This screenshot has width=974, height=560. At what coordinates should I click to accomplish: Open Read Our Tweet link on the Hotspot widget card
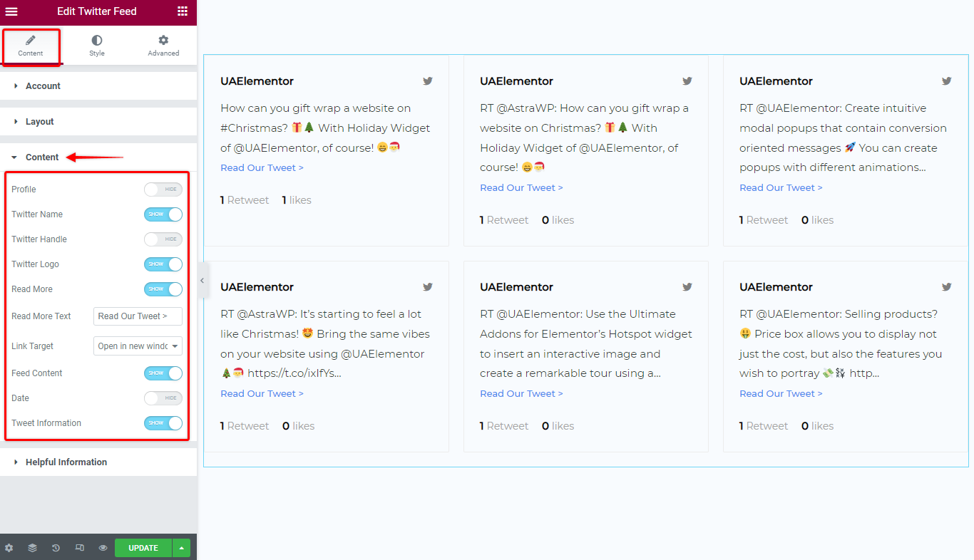pos(521,394)
